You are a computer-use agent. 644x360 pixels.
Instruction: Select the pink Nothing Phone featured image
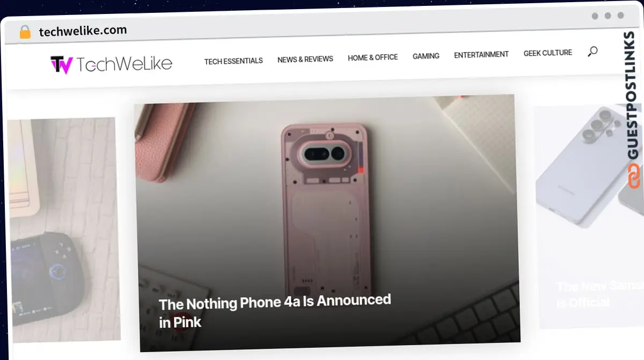(x=326, y=222)
